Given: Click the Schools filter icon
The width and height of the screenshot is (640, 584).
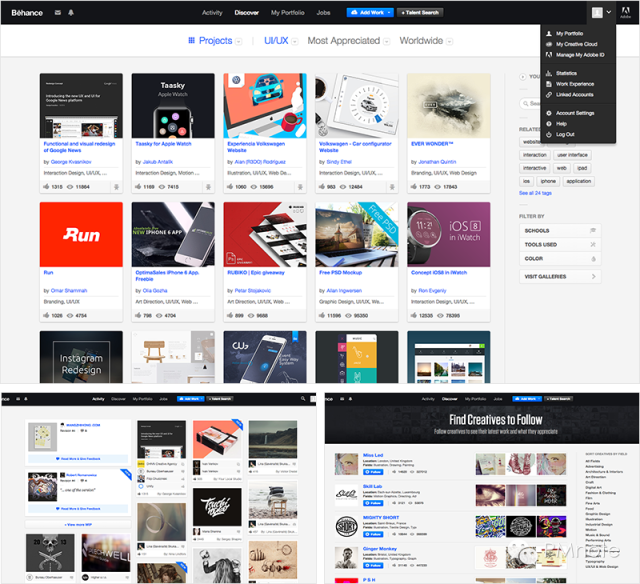Looking at the screenshot, I should tap(593, 231).
